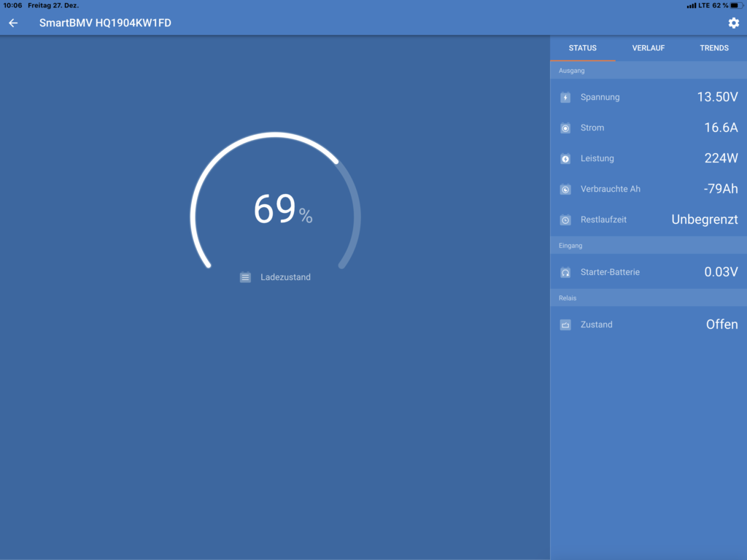The width and height of the screenshot is (747, 560).
Task: Open the VERLAUF tab
Action: tap(649, 48)
